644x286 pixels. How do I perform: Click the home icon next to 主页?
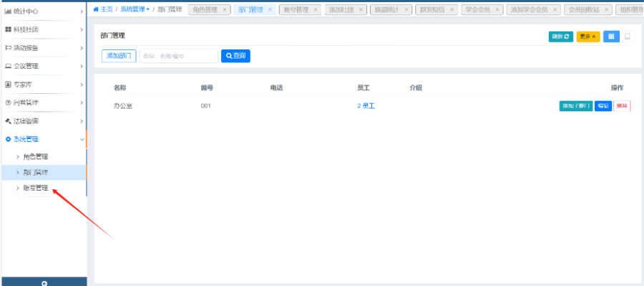96,9
